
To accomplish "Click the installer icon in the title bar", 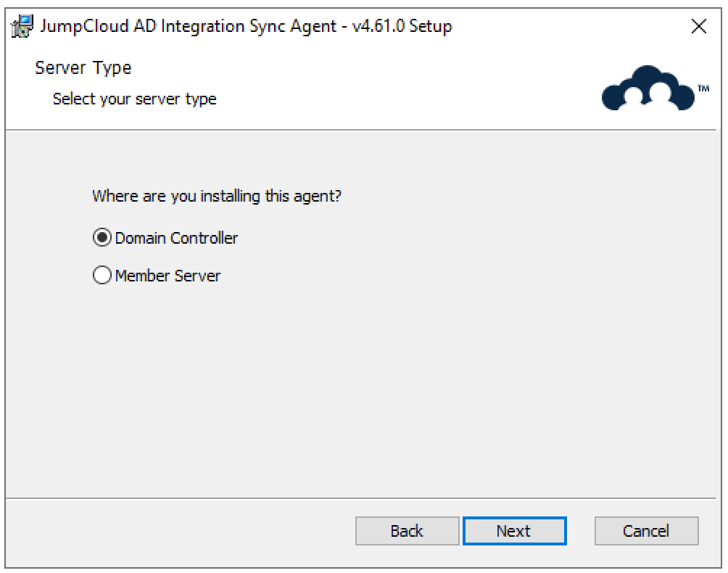I will click(22, 27).
